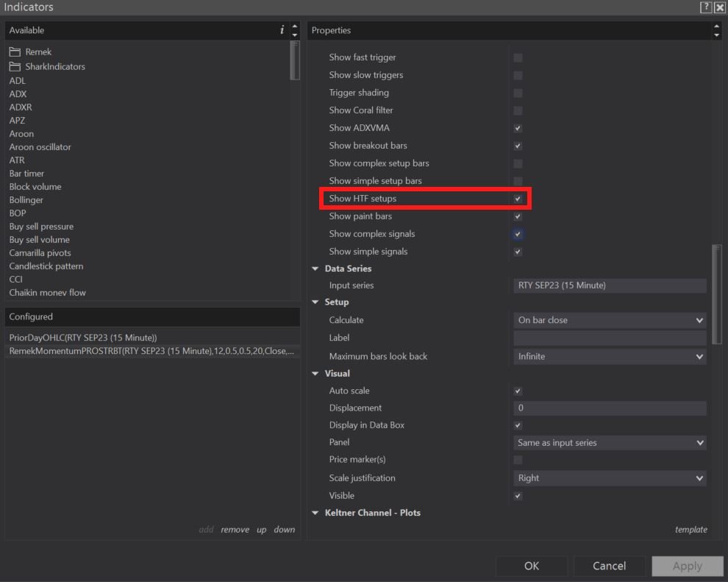The height and width of the screenshot is (582, 728).
Task: Toggle Show slow triggers checkbox
Action: (518, 75)
